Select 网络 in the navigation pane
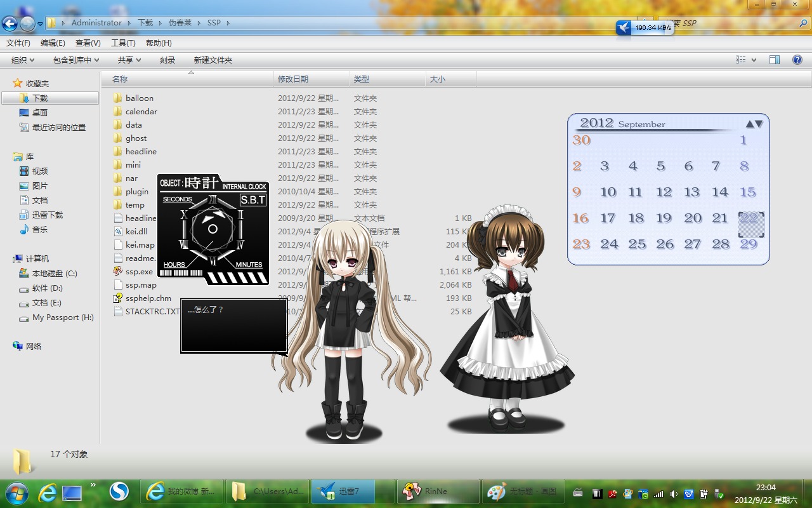Viewport: 812px width, 508px height. (x=34, y=347)
